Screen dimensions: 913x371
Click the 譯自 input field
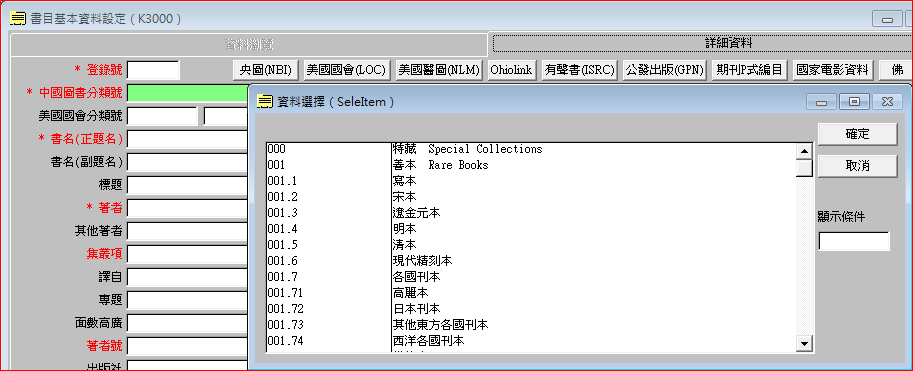click(x=187, y=277)
